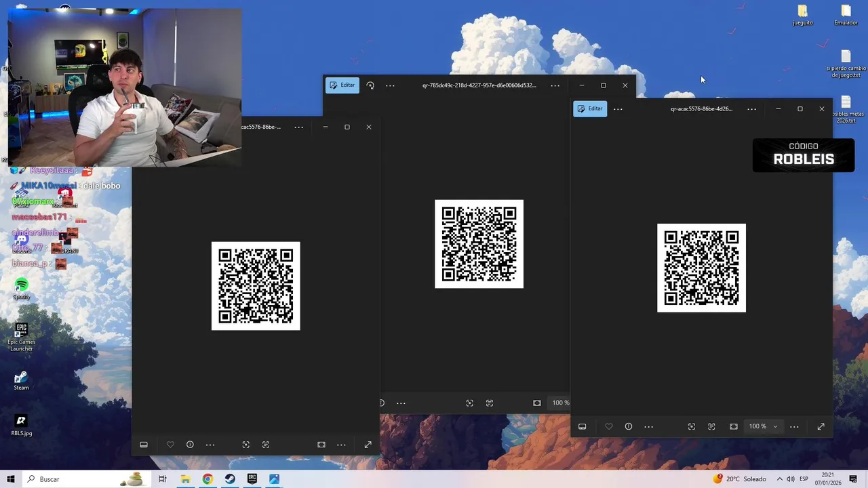Image resolution: width=868 pixels, height=488 pixels.
Task: Toggle filmstrip in the right photo window
Action: click(582, 426)
